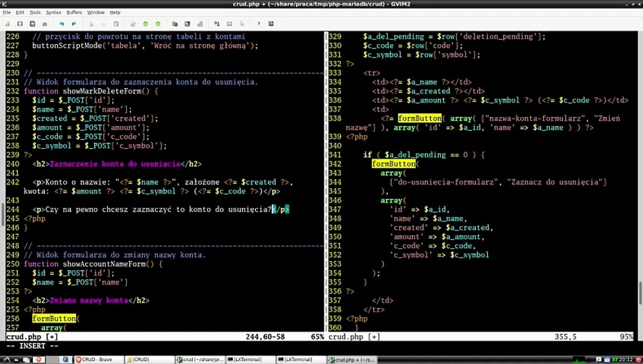This screenshot has height=364, width=643.
Task: Click the Jump to tag toolbar icon
Action: coord(242,24)
